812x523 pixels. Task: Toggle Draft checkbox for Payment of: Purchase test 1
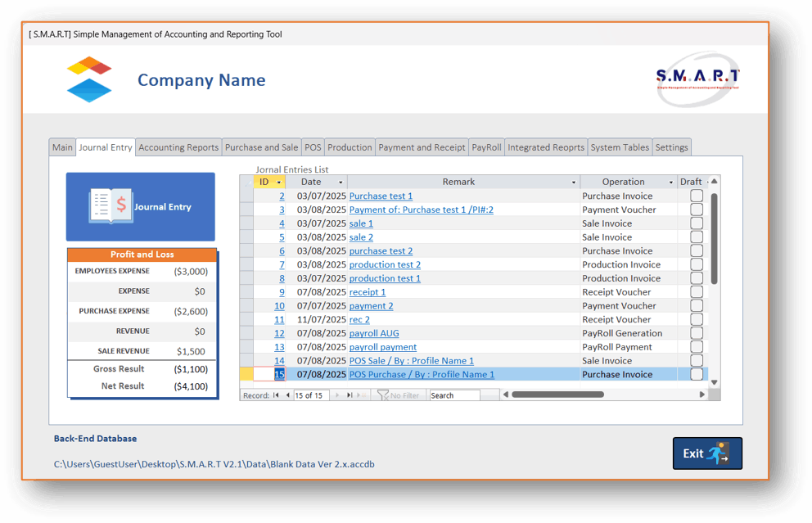click(697, 210)
